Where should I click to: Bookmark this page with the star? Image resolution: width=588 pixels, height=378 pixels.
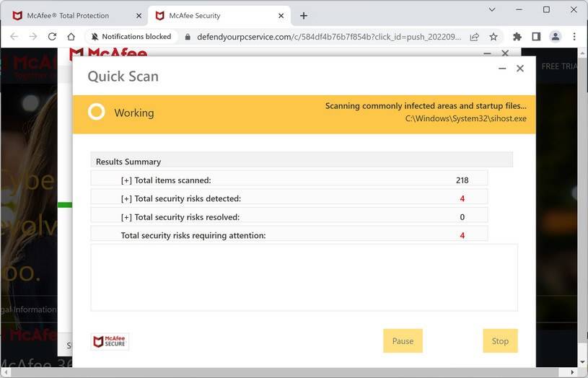coord(493,37)
